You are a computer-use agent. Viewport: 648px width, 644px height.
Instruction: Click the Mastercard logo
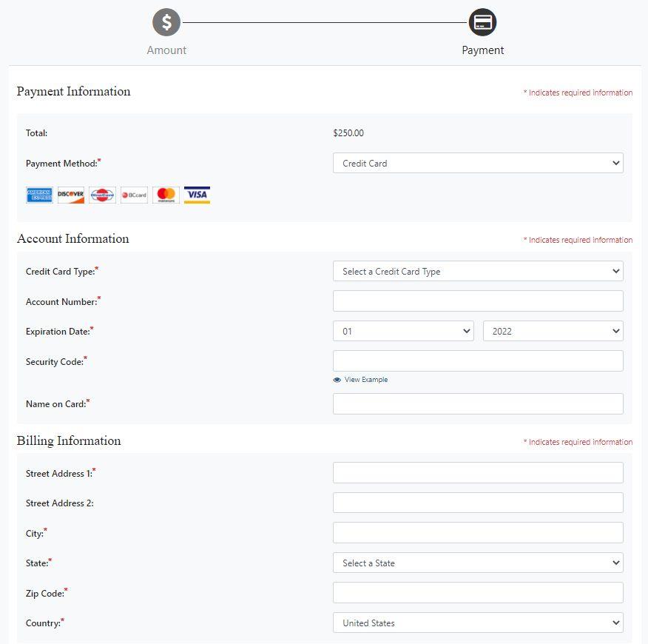[x=165, y=195]
